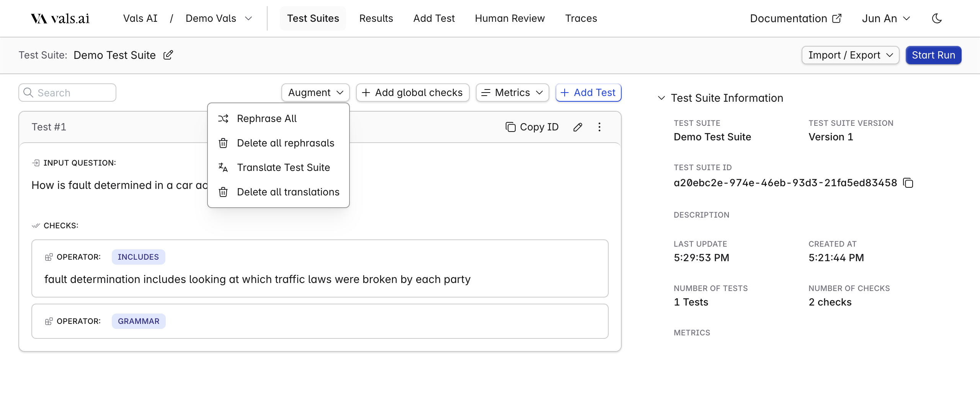Open Documentation external link
Image resolution: width=980 pixels, height=413 pixels.
[795, 18]
